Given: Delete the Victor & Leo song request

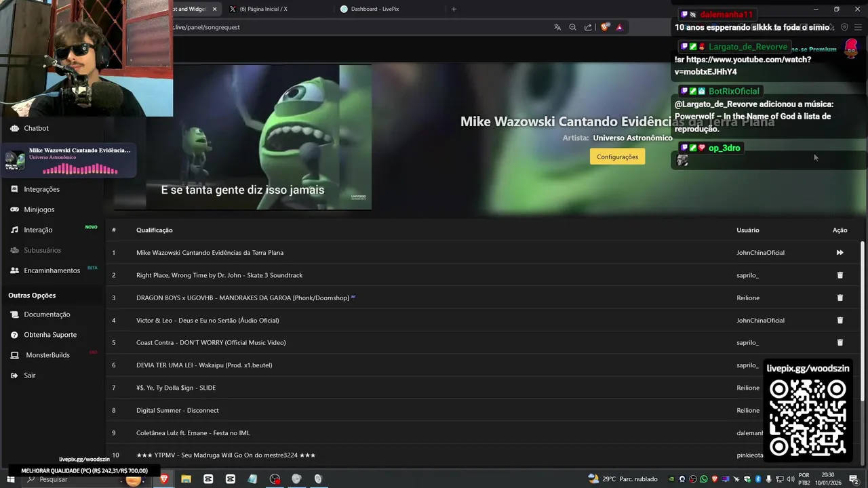Looking at the screenshot, I should (x=840, y=320).
